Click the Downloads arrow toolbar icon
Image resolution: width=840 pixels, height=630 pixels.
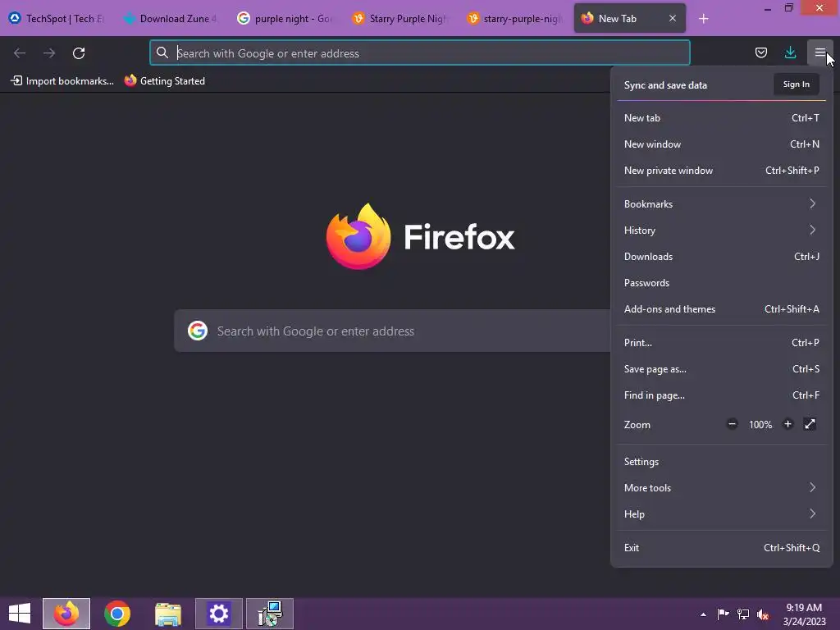[x=790, y=52]
